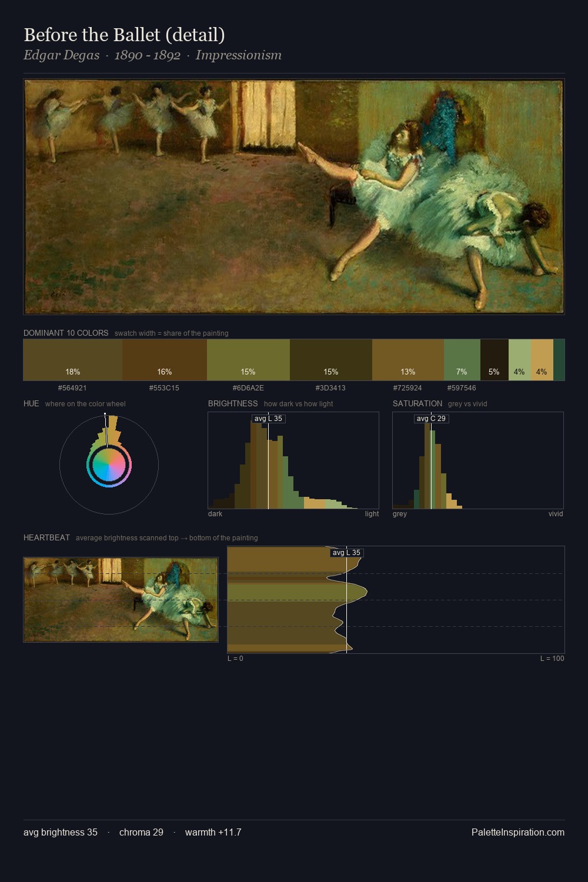Click the hex code #597546 text
588x882 pixels.
pyautogui.click(x=462, y=388)
